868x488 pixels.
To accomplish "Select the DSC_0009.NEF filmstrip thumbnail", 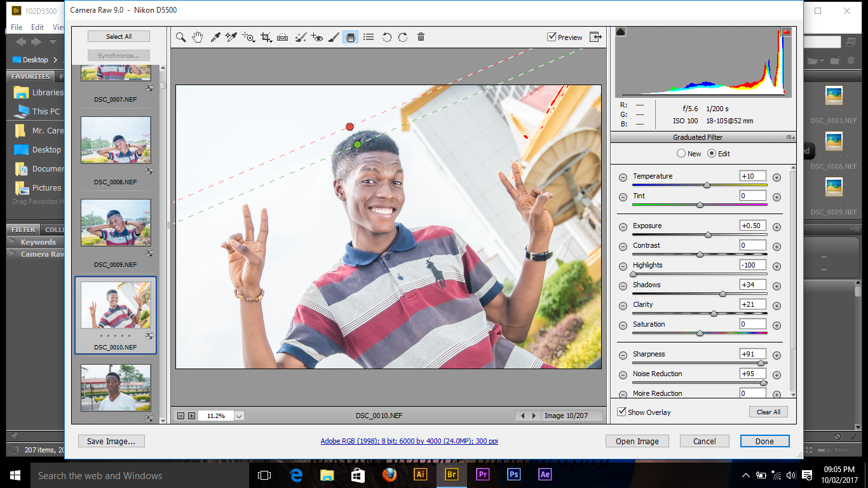I will click(x=116, y=222).
